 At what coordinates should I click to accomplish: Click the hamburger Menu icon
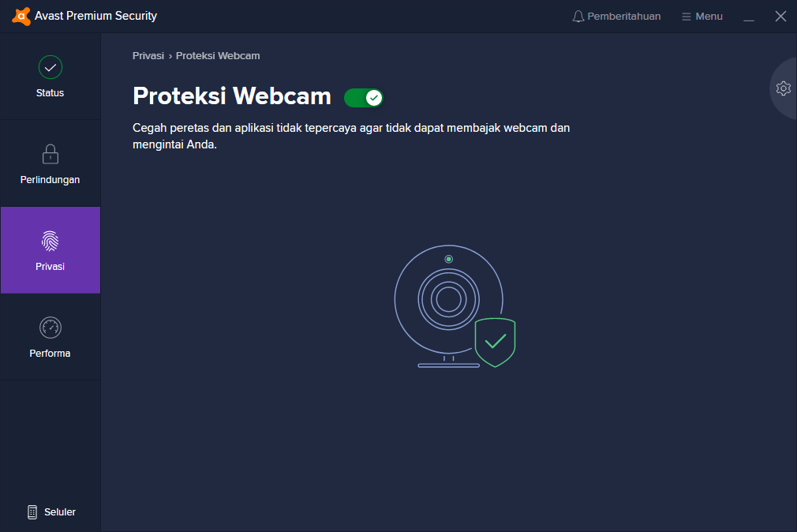pos(687,17)
